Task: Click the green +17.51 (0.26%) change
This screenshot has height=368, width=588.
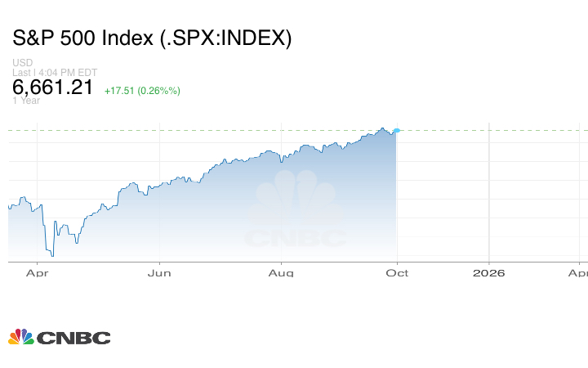Action: (x=142, y=90)
